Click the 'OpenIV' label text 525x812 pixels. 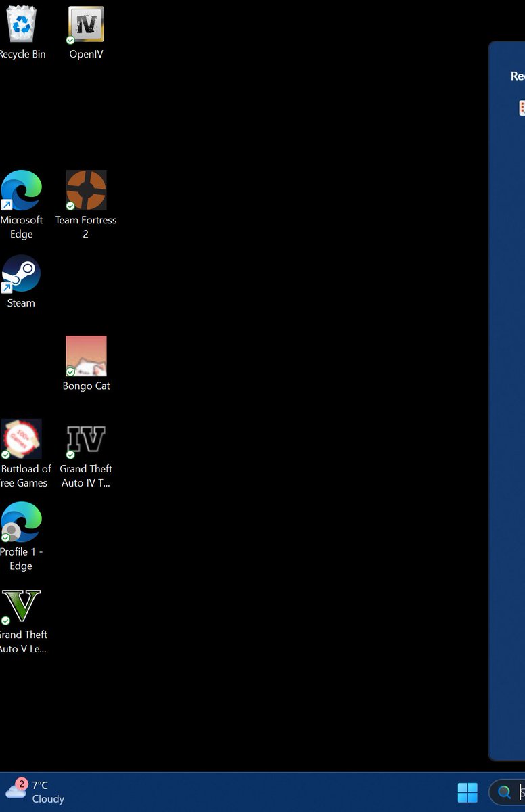[x=86, y=54]
